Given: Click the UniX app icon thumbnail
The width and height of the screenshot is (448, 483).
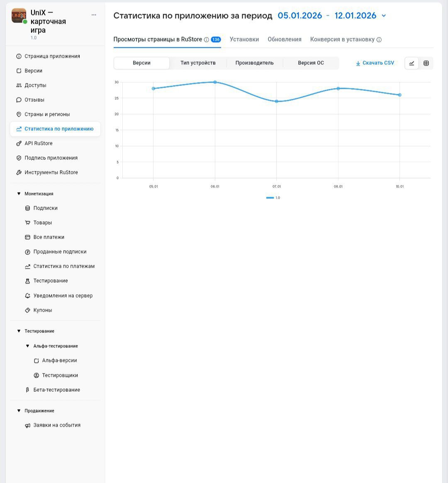Looking at the screenshot, I should point(19,16).
